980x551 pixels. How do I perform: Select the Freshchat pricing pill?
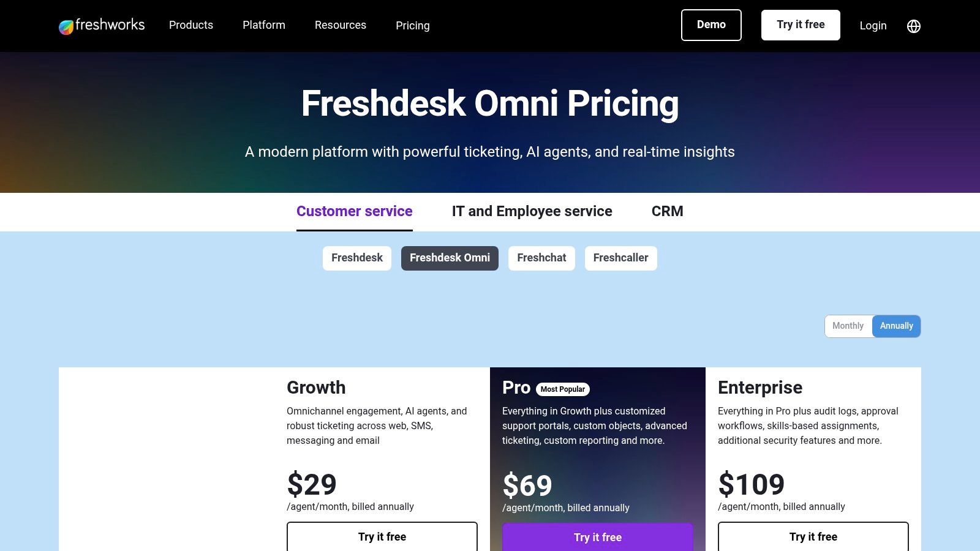541,258
